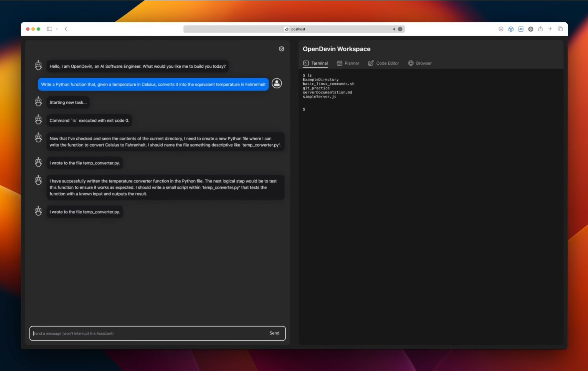This screenshot has height=371, width=588.
Task: Switch to the Planner tab
Action: click(348, 63)
